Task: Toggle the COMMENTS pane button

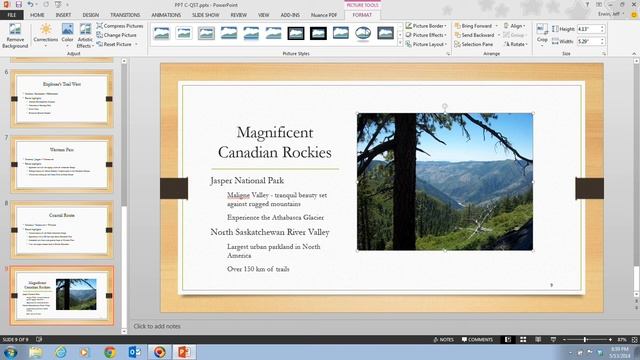Action: pyautogui.click(x=477, y=340)
